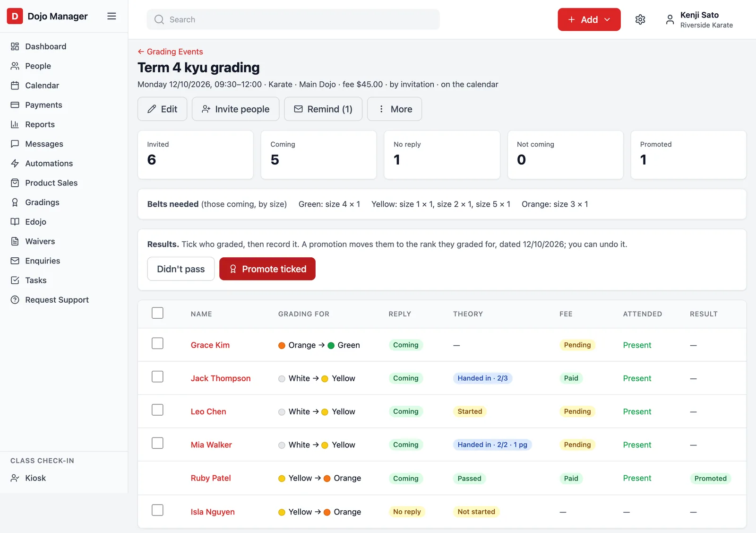Tick the select-all checkbox in table header

pos(157,313)
